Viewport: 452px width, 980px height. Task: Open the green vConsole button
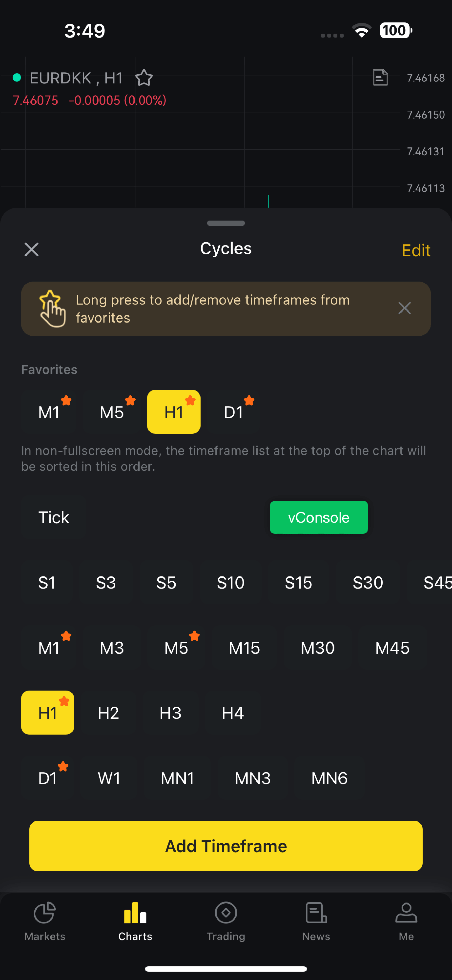tap(319, 517)
